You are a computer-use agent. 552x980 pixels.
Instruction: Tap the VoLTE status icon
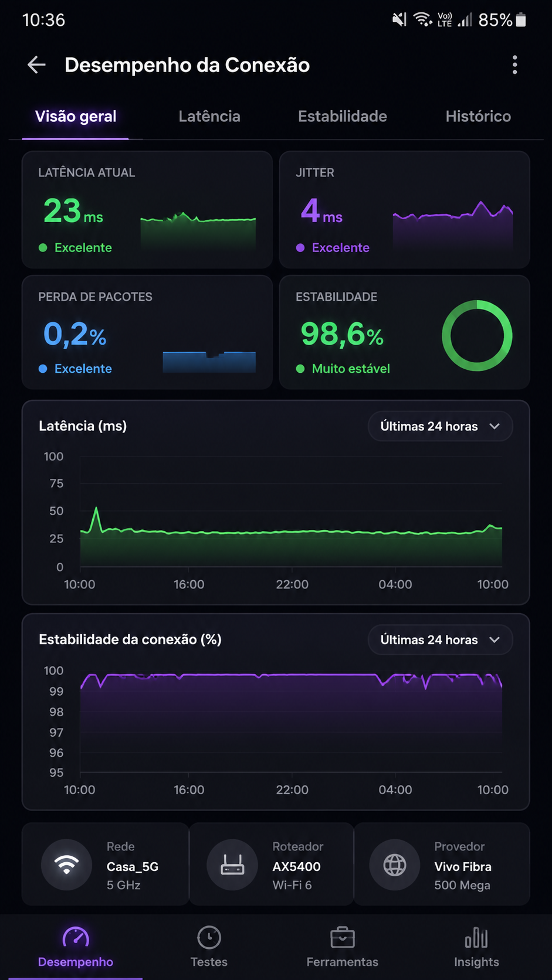[445, 20]
